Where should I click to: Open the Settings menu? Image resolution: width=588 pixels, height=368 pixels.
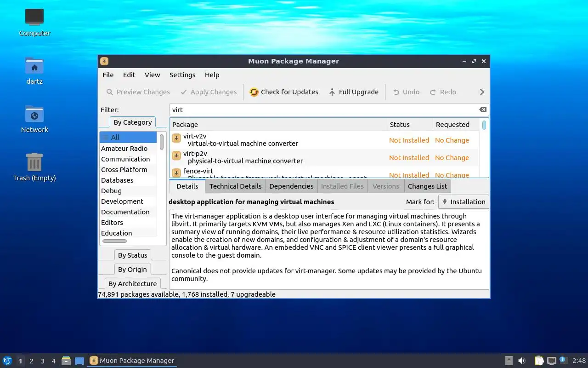(x=182, y=75)
